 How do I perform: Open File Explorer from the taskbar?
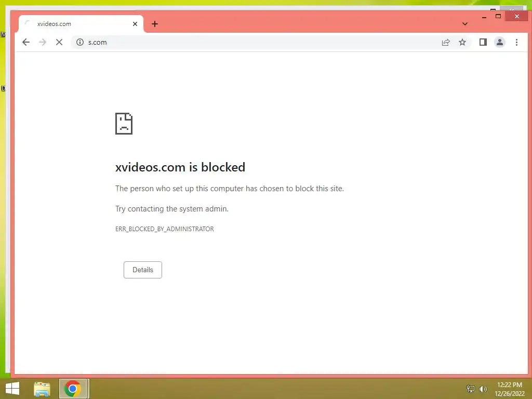tap(42, 389)
